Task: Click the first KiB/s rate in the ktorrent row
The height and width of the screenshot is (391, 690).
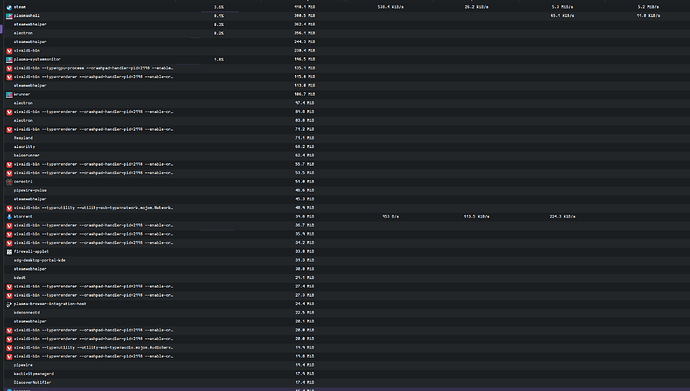Action: [477, 216]
